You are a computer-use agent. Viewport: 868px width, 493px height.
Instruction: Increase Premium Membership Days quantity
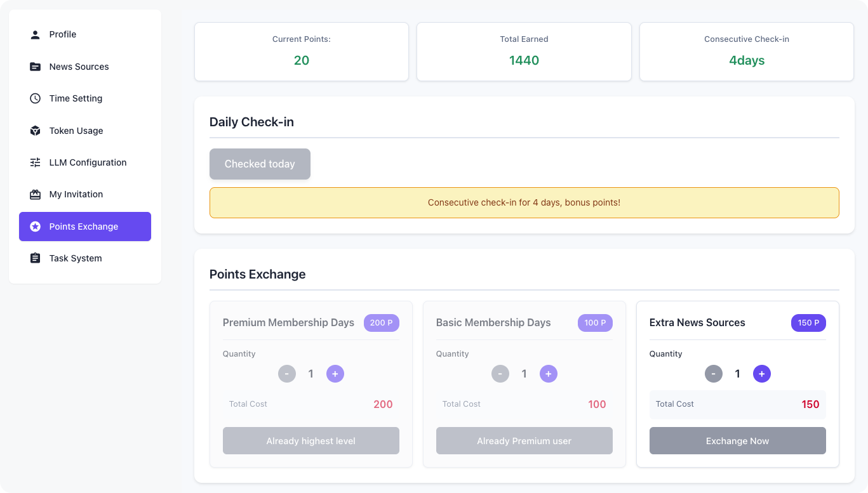coord(335,374)
